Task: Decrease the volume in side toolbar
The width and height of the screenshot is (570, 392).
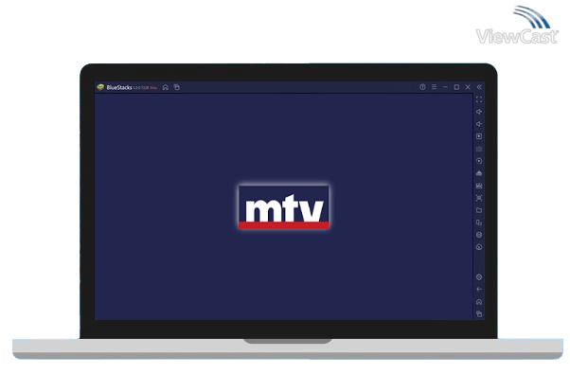Action: pos(479,124)
